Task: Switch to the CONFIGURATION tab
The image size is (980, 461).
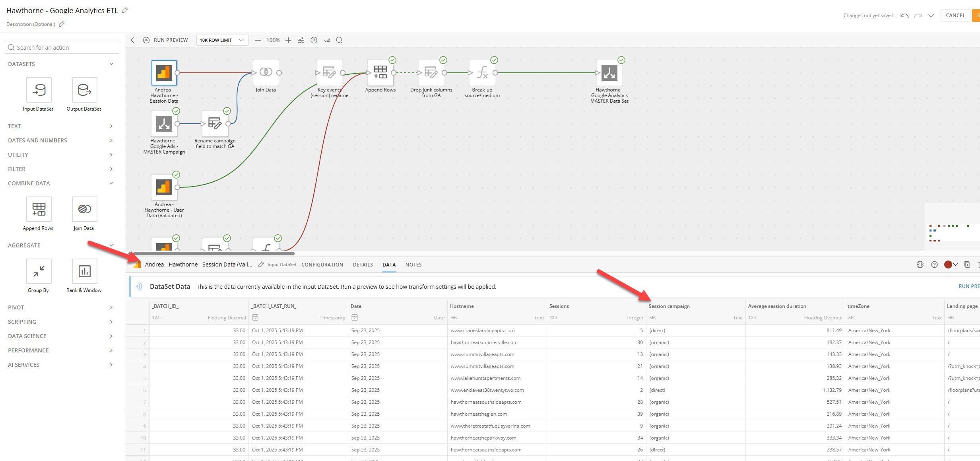Action: 322,265
